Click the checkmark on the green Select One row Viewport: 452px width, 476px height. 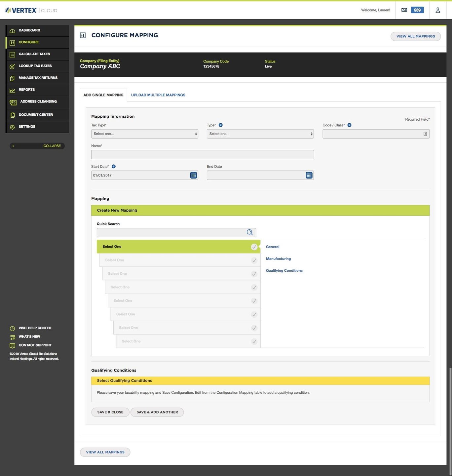[254, 247]
